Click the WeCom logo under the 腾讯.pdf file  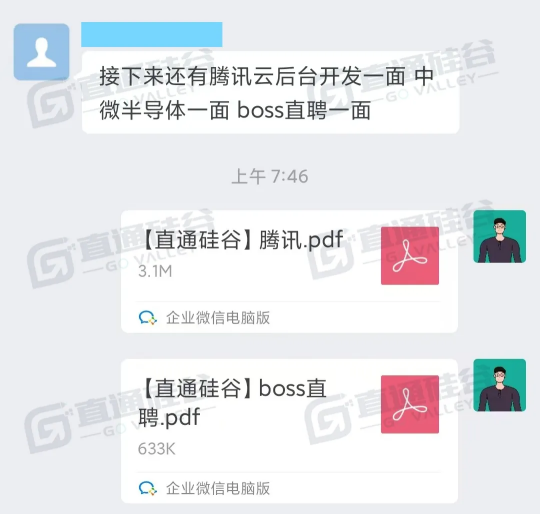148,317
